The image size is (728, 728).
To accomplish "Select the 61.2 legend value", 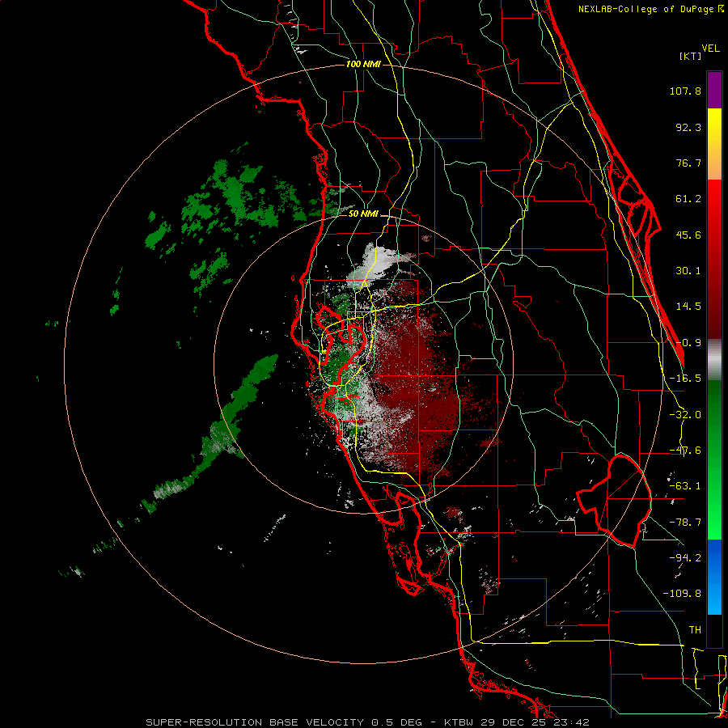I will (688, 199).
